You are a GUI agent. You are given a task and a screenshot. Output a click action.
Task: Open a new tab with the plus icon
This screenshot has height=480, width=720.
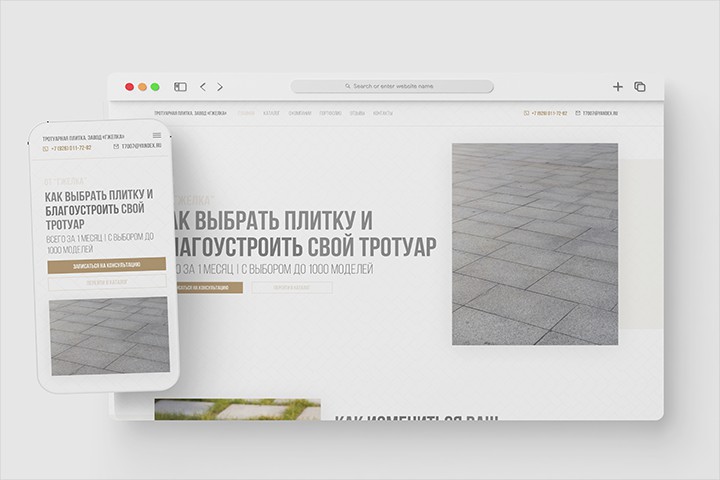point(618,87)
